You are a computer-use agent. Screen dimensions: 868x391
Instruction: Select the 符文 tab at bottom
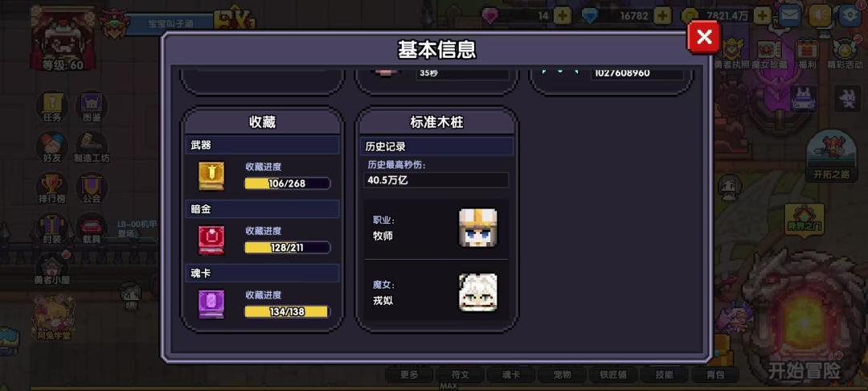coord(460,374)
